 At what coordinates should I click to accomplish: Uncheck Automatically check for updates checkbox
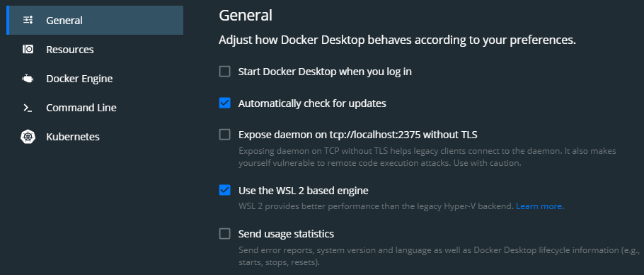point(224,103)
